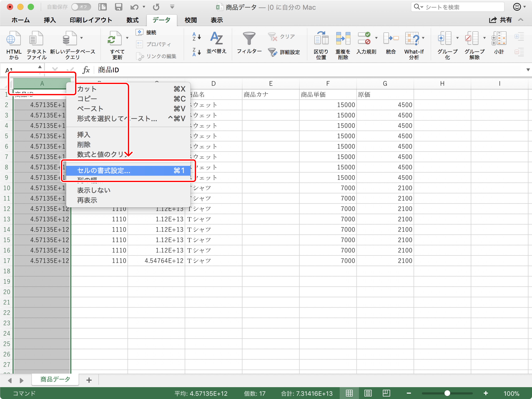The height and width of the screenshot is (399, 532).
Task: Click the Sort (並べ替え) icon
Action: click(x=216, y=38)
